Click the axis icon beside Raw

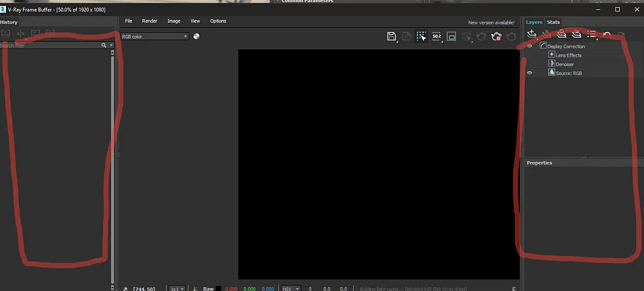195,288
